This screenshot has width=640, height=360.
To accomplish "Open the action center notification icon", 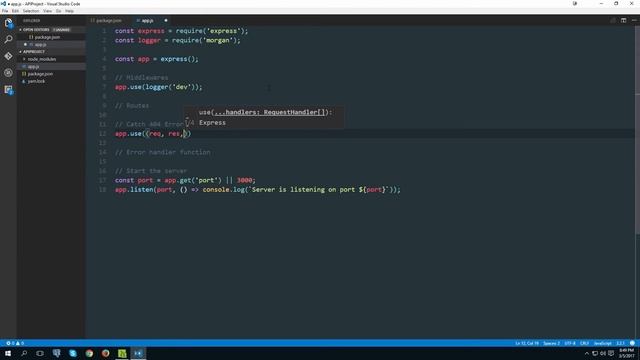I will click(x=611, y=353).
